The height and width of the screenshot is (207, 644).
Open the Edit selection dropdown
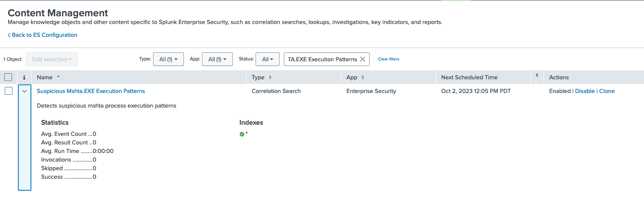pos(52,59)
